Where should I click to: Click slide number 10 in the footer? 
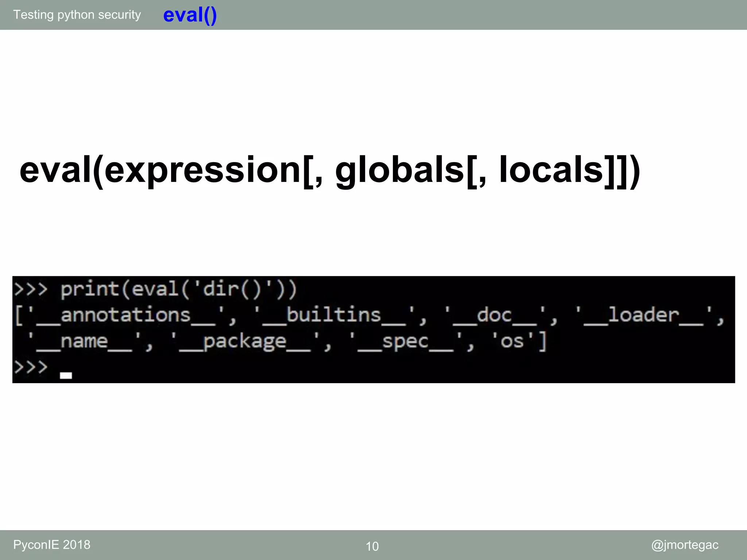coord(372,546)
